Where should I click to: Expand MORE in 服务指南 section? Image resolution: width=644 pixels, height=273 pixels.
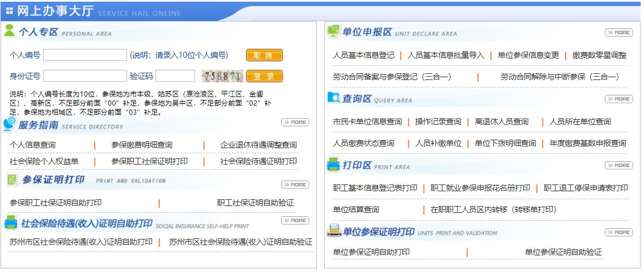pos(295,122)
